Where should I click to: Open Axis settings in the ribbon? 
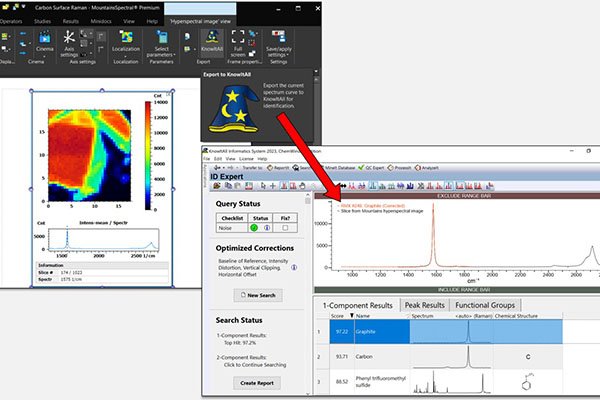tap(69, 44)
